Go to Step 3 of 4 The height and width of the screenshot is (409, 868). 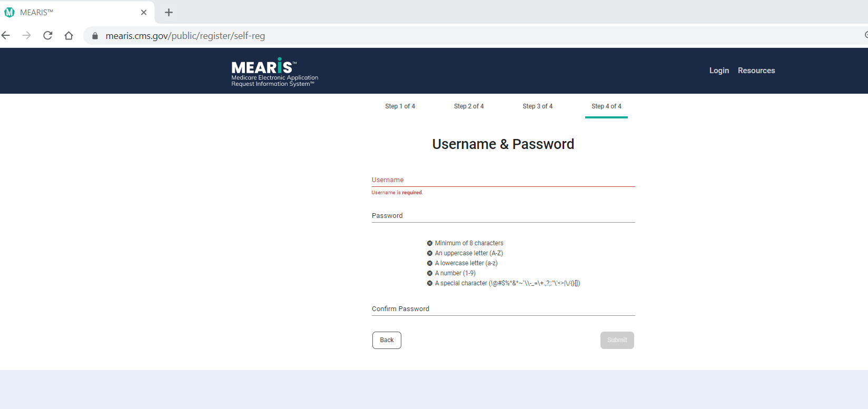pos(537,106)
